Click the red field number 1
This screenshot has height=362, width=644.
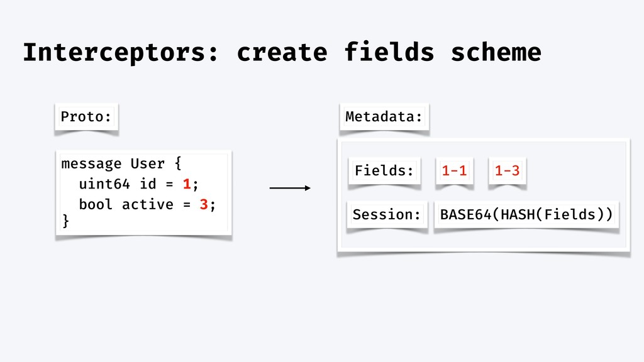pyautogui.click(x=187, y=184)
